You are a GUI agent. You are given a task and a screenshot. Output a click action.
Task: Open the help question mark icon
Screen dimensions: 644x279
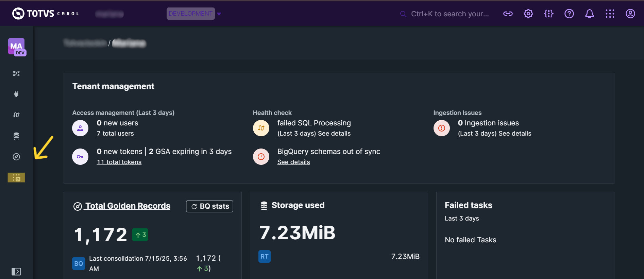point(569,14)
